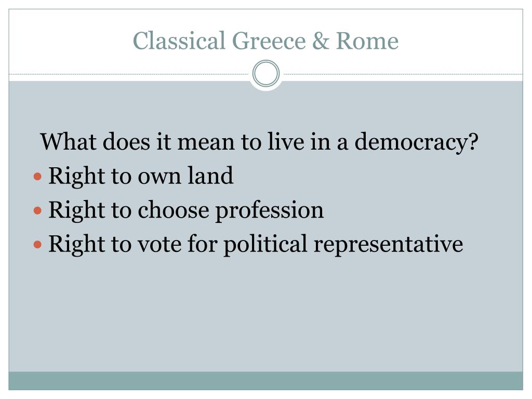Click the orange bullet before 'Right to own land'
Screen dimensions: 532x399
37,177
